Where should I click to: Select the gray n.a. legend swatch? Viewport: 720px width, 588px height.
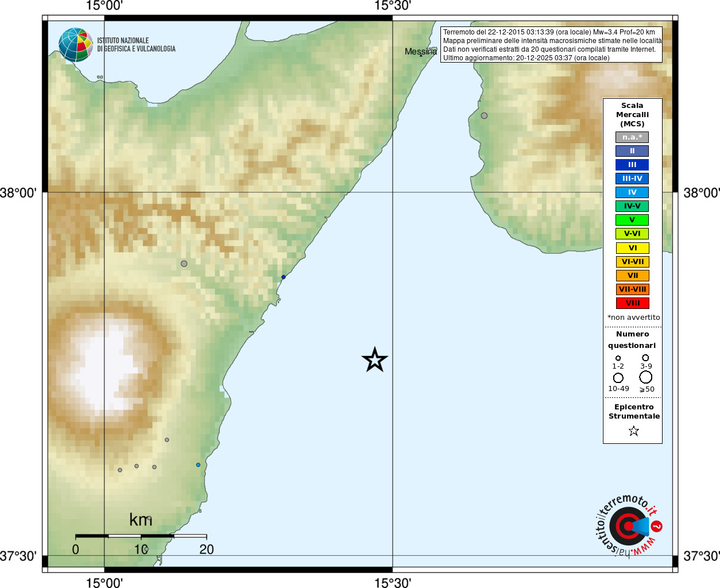pos(632,137)
